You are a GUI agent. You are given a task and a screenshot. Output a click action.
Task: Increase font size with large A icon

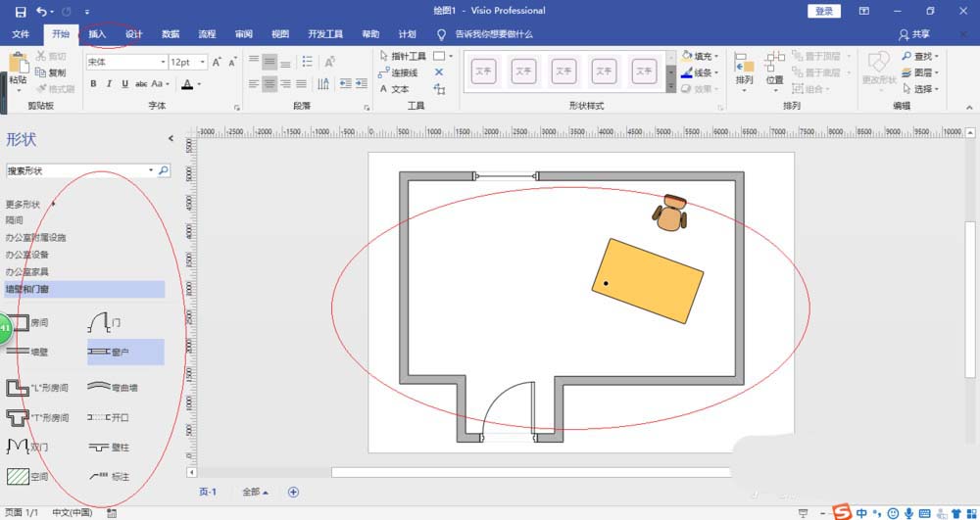point(217,63)
